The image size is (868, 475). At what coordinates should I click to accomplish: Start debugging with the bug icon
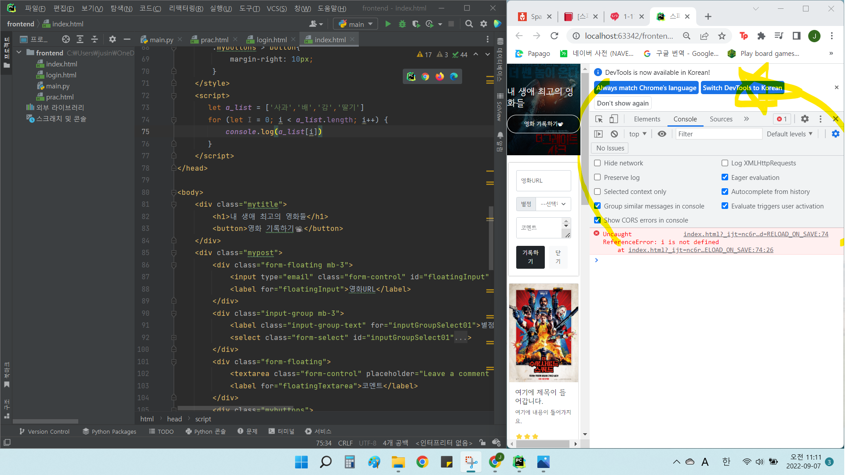pos(402,24)
